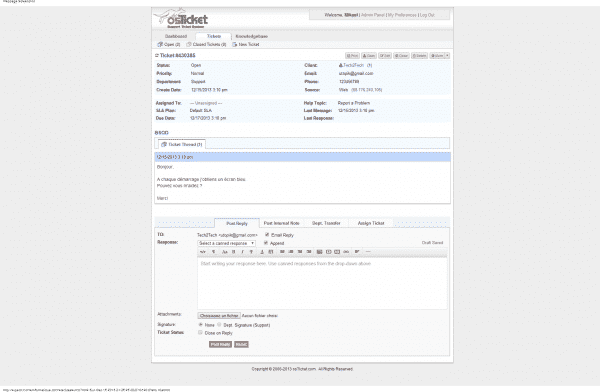This screenshot has height=392, width=600.
Task: Toggle italic formatting in response editor
Action: point(243,252)
